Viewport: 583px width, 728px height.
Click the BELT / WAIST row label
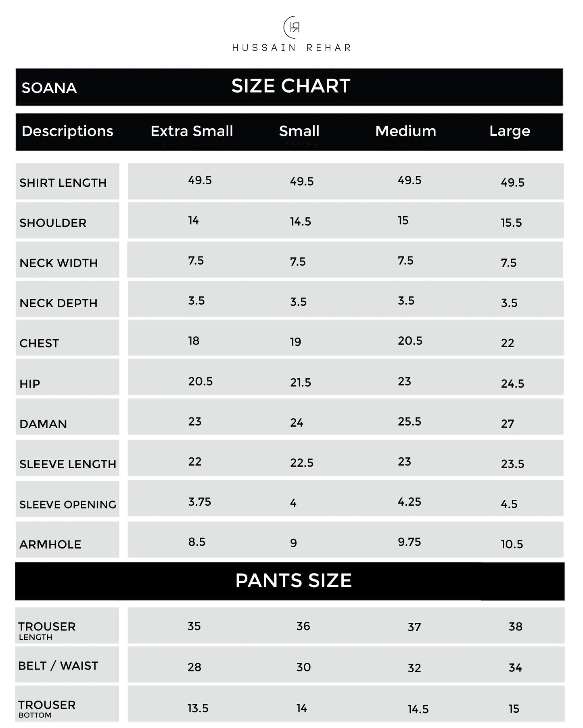(58, 666)
